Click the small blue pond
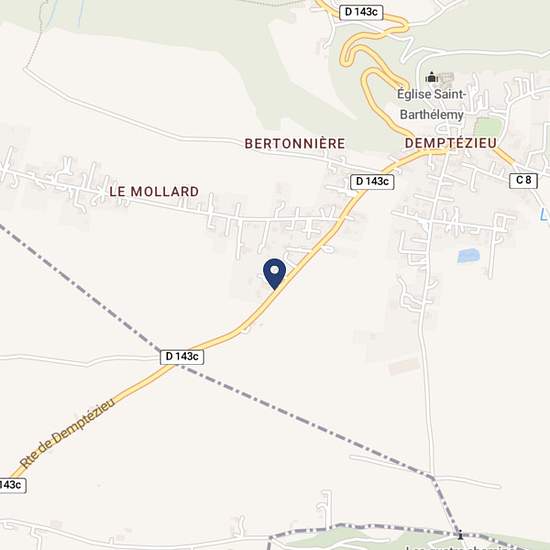 point(468,256)
